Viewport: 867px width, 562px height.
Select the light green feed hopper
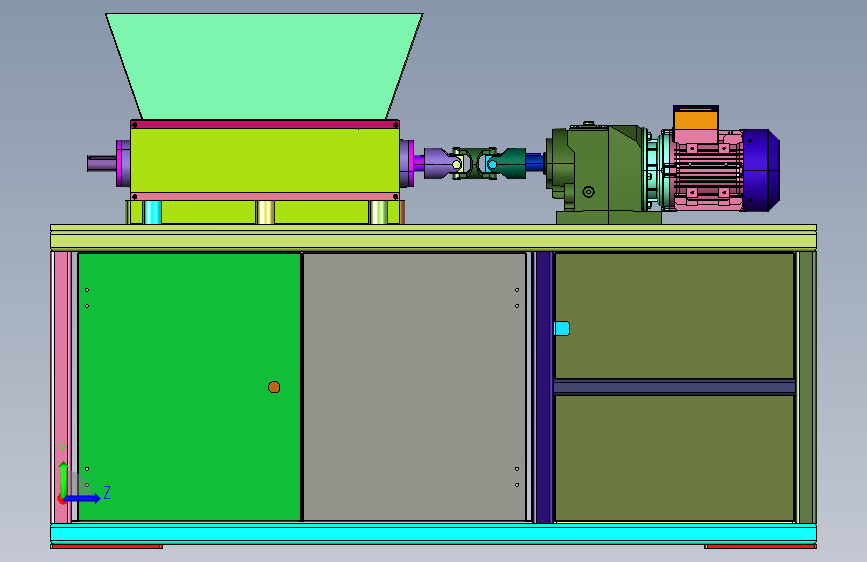tap(264, 65)
